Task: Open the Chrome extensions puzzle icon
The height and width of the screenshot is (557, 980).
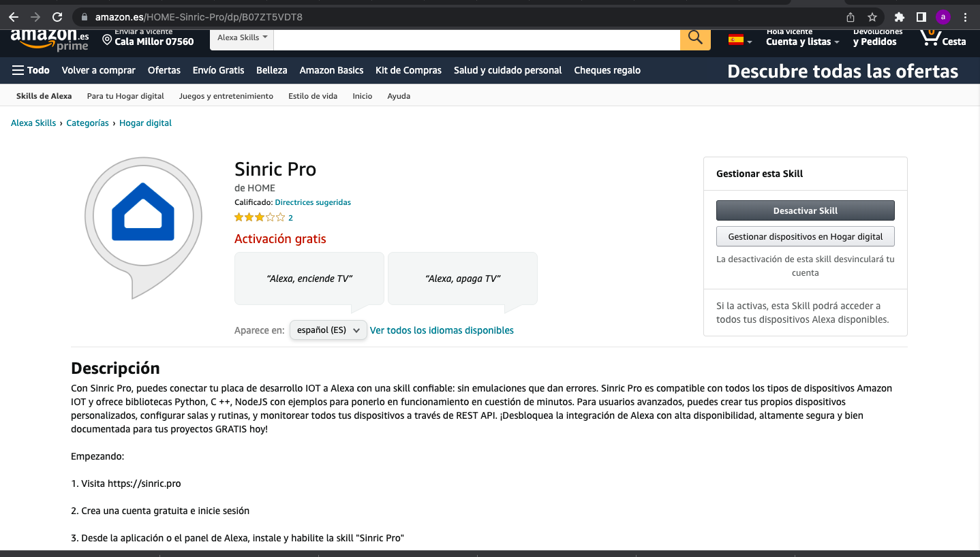Action: point(900,17)
